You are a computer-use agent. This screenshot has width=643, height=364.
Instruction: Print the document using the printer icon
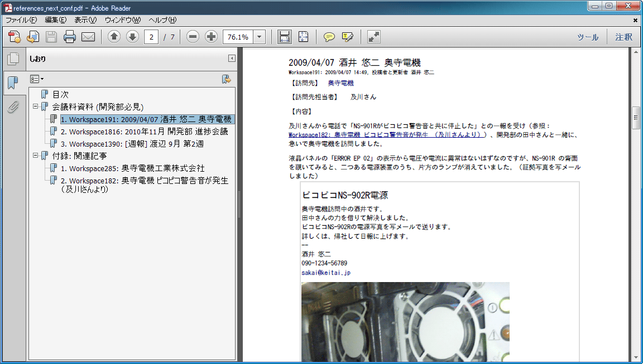click(70, 37)
